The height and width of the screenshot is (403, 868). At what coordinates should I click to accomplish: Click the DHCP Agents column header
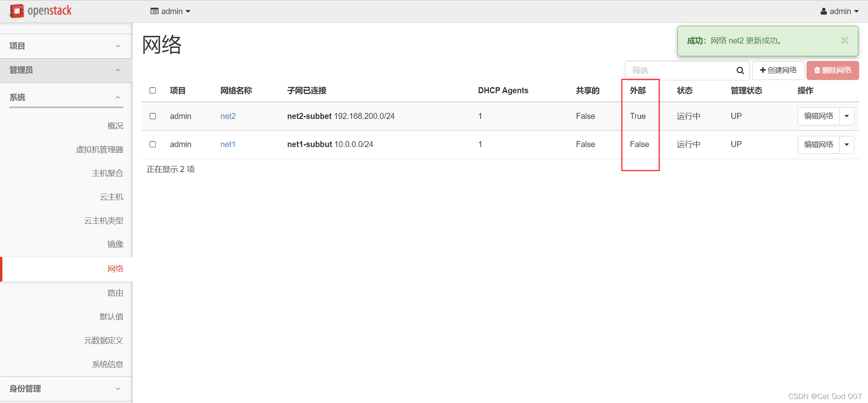[503, 90]
